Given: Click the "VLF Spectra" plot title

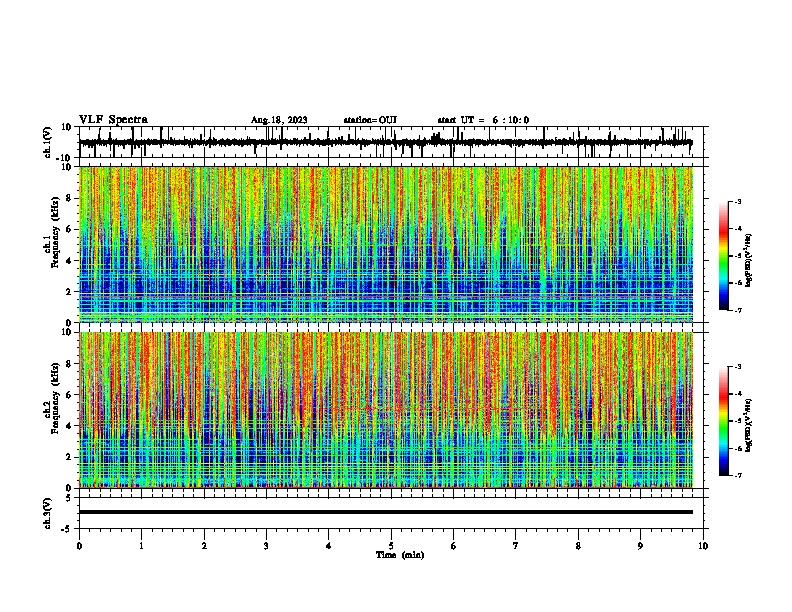Looking at the screenshot, I should [x=113, y=119].
